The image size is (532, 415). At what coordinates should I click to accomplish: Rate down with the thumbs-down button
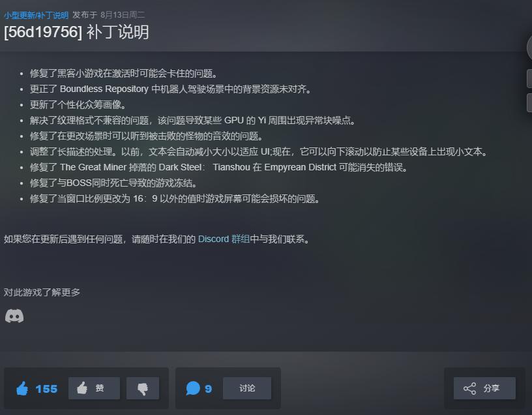[143, 388]
